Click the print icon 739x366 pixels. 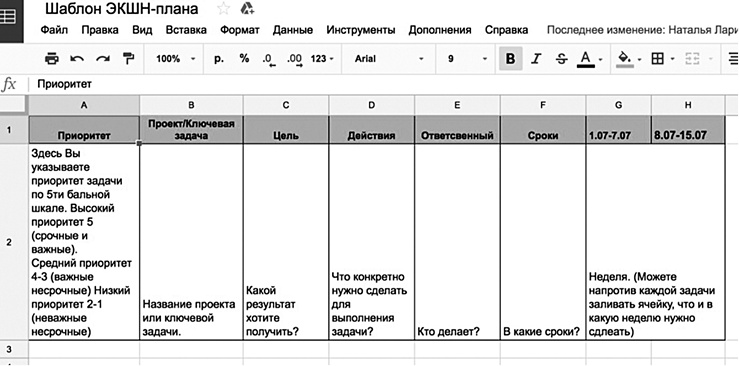[51, 59]
